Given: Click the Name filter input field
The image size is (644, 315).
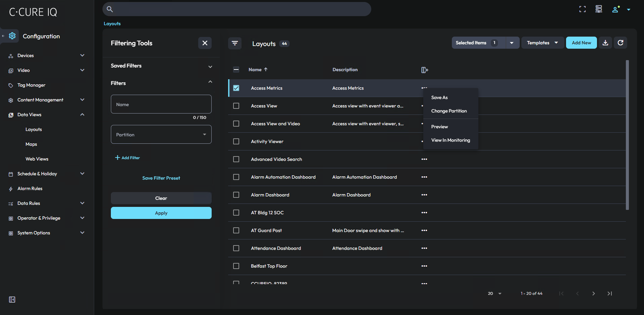Looking at the screenshot, I should point(161,104).
